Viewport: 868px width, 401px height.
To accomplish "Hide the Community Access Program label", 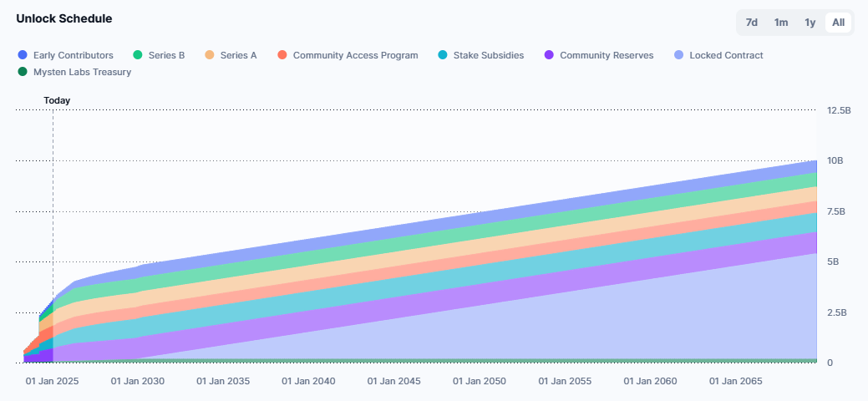I will [x=355, y=55].
